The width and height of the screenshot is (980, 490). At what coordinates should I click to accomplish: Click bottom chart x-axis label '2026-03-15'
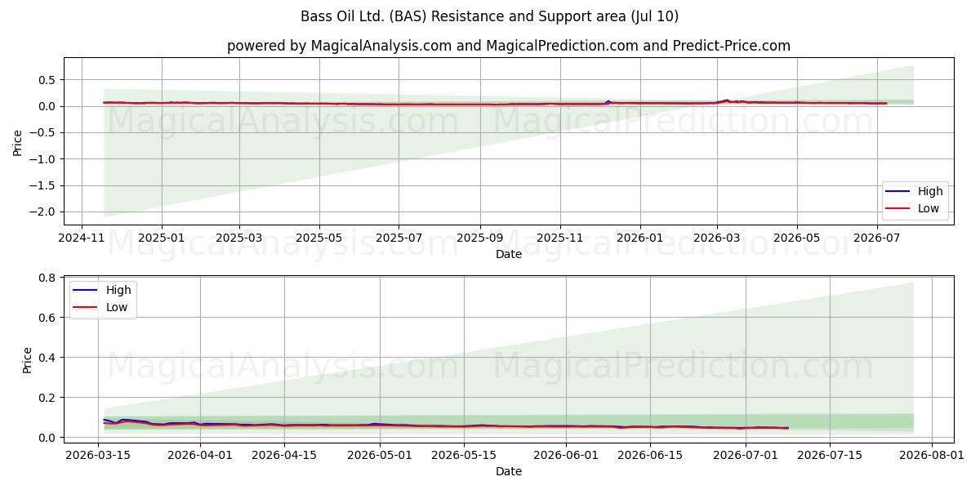pyautogui.click(x=99, y=454)
